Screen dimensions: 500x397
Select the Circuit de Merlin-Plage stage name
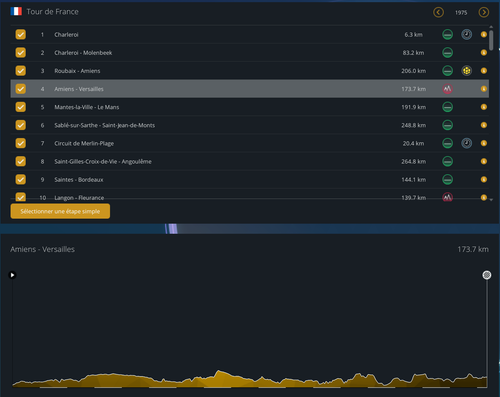[x=84, y=143]
